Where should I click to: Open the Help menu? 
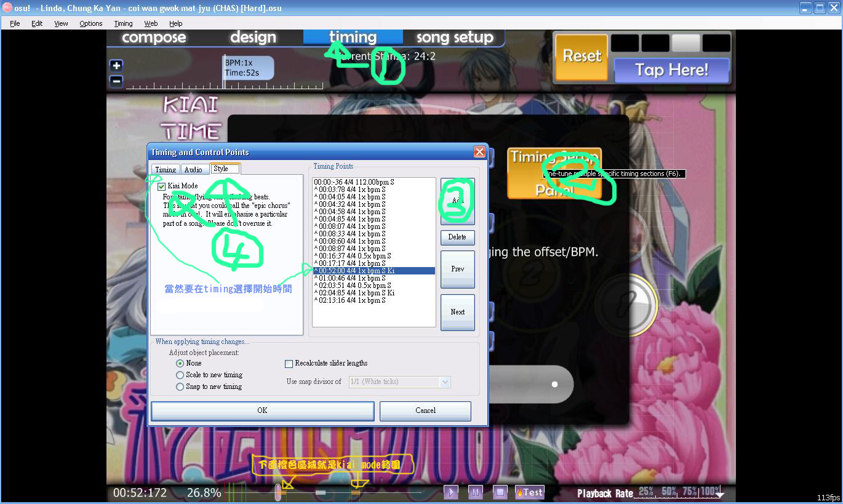(176, 23)
